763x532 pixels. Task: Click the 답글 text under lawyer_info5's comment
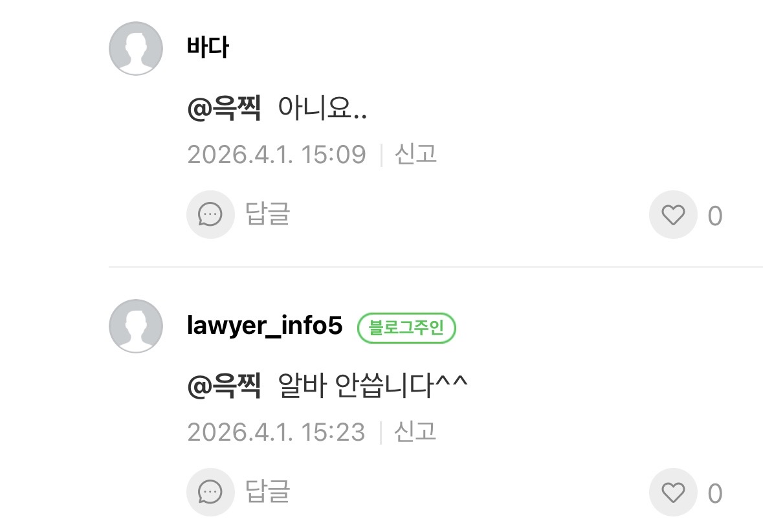click(268, 492)
